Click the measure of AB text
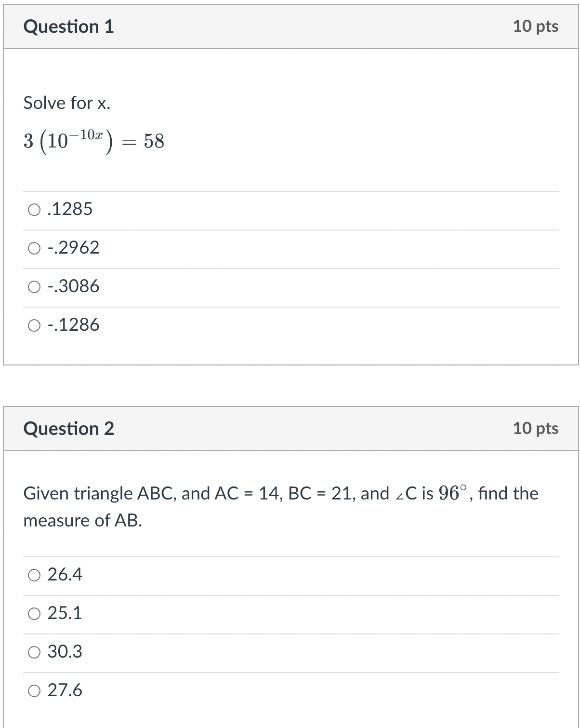 83,520
